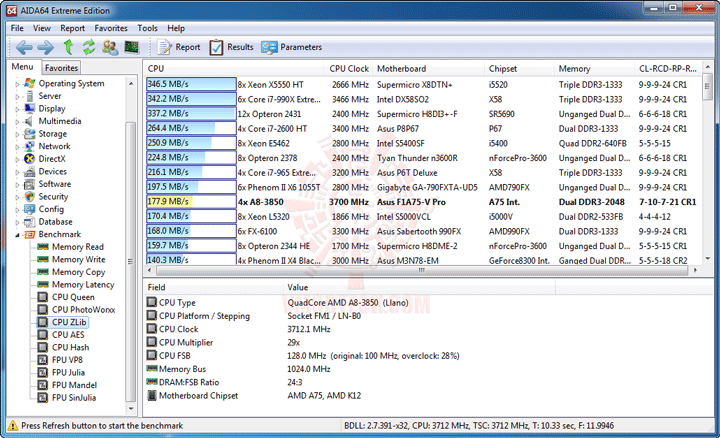
Task: Switch to the Menu tab
Action: point(22,67)
